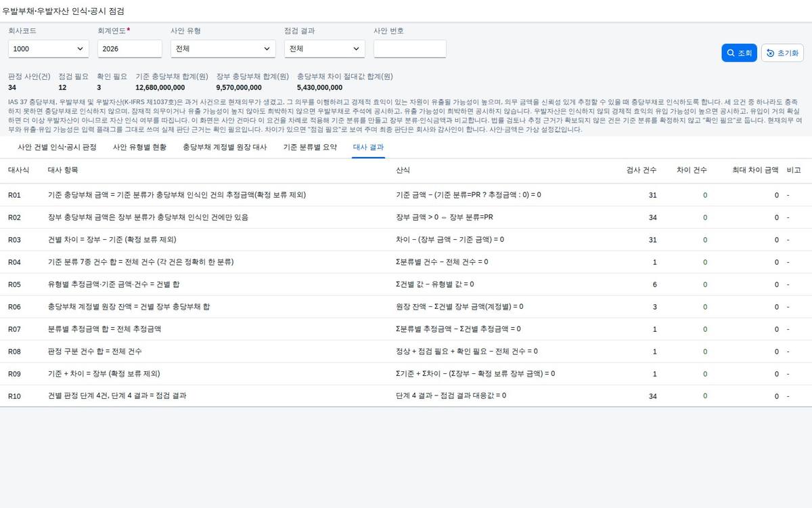
Task: Switch to 사안 건별 인식·공시 판정 tab
Action: click(x=57, y=147)
